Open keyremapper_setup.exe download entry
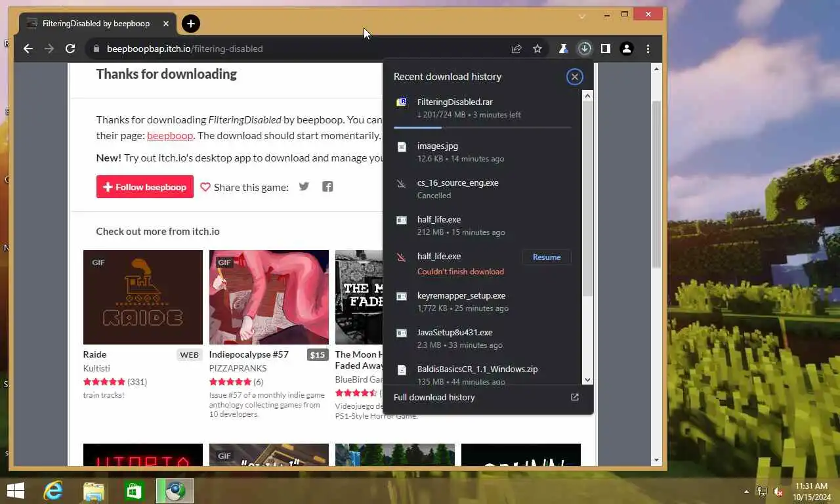This screenshot has width=840, height=504. click(x=482, y=301)
